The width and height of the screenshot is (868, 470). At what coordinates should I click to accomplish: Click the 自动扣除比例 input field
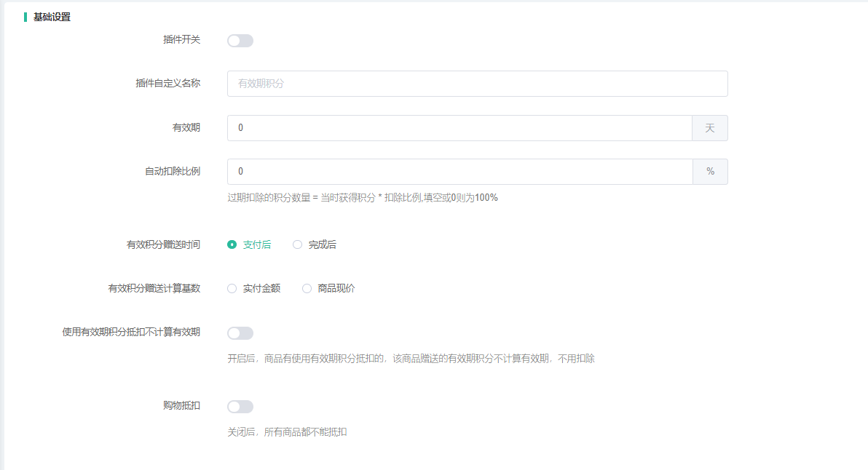pos(459,172)
